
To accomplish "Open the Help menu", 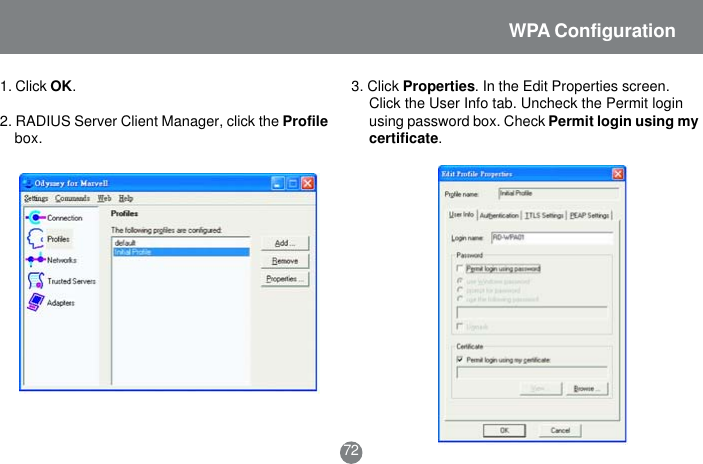I will 126,198.
